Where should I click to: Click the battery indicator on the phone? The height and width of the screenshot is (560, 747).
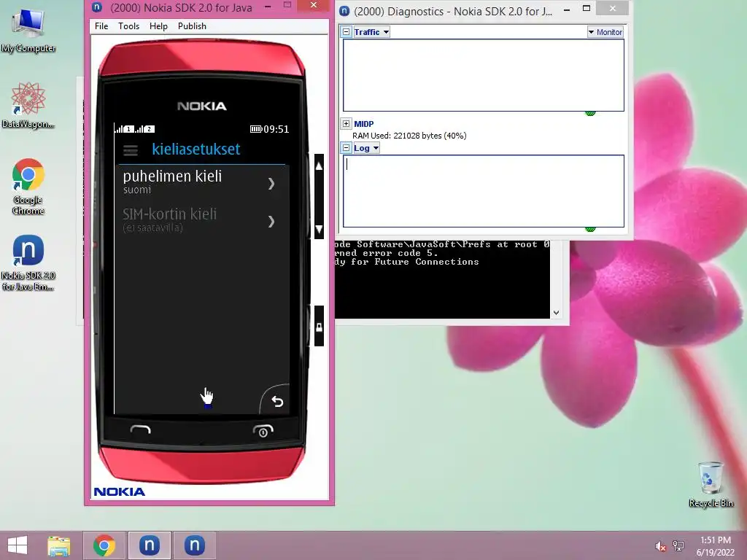pos(256,129)
